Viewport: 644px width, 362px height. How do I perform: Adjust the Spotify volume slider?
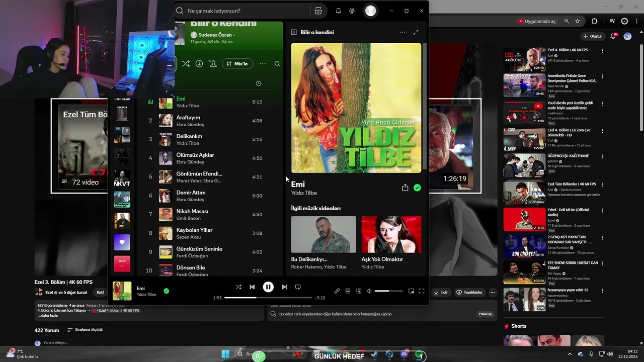tap(389, 291)
